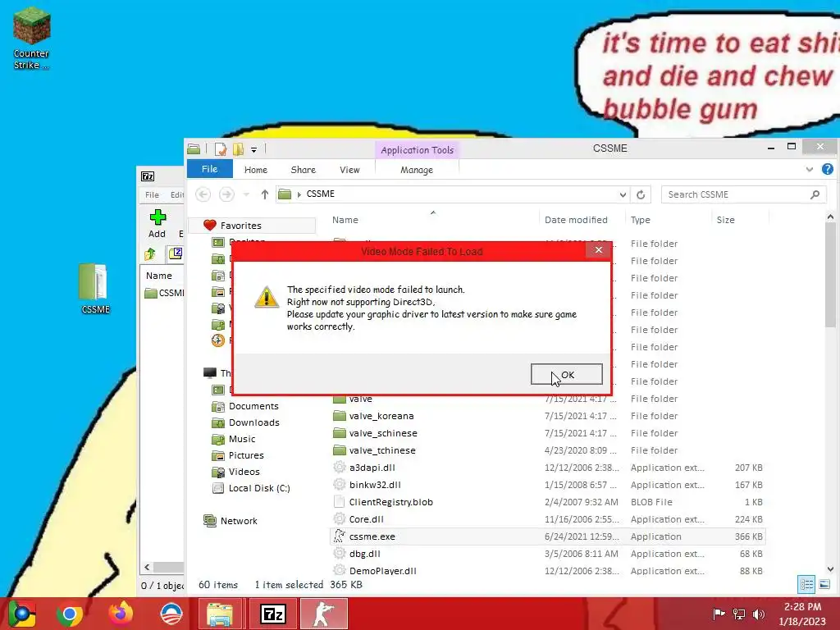Click the New Folder quick access icon
The width and height of the screenshot is (840, 630).
[x=238, y=149]
